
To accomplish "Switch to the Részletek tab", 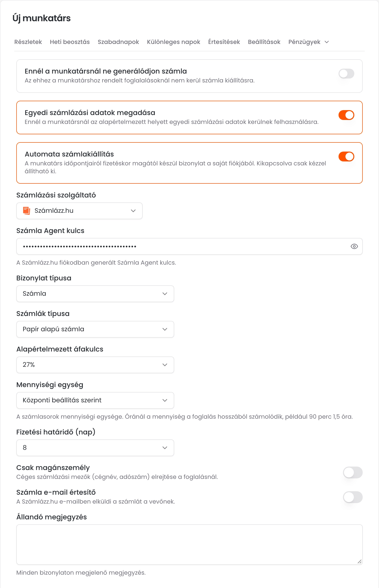I will pyautogui.click(x=28, y=42).
